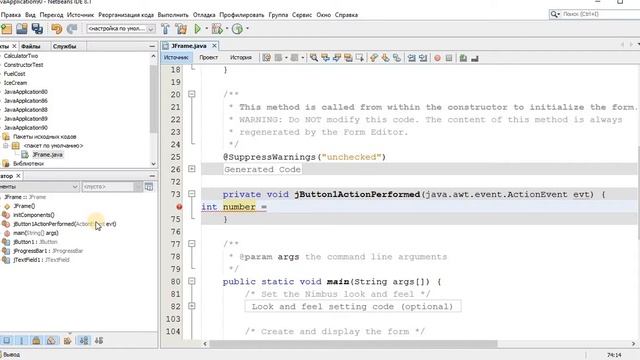Click the Shift Line Left icon
Screen dimensions: 640x360
411,58
